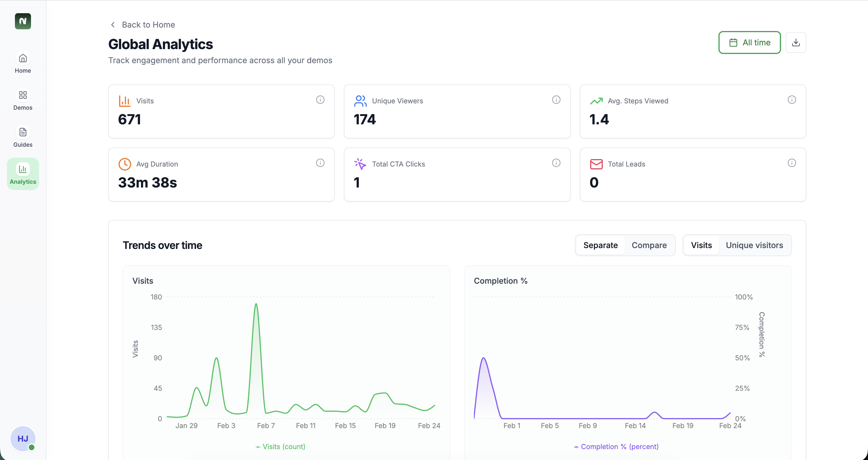868x460 pixels.
Task: Open the All time date range dropdown
Action: pyautogui.click(x=749, y=42)
